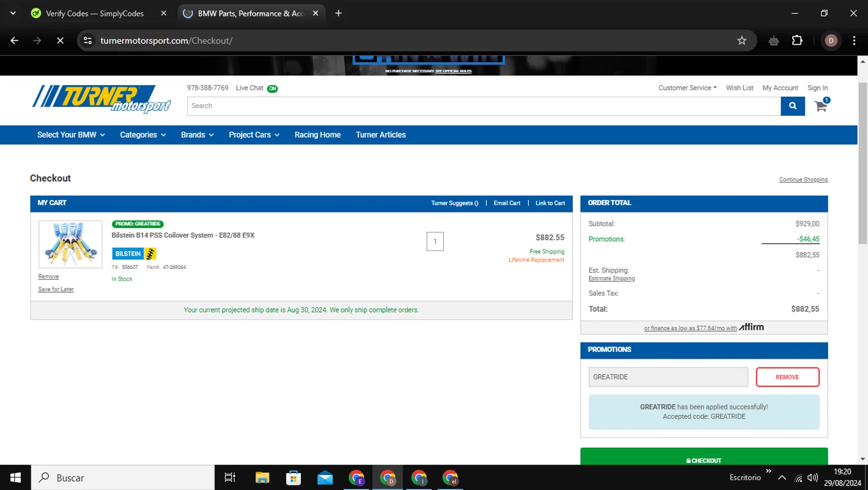Open the Affirm financing link
This screenshot has height=490, width=868.
click(704, 327)
